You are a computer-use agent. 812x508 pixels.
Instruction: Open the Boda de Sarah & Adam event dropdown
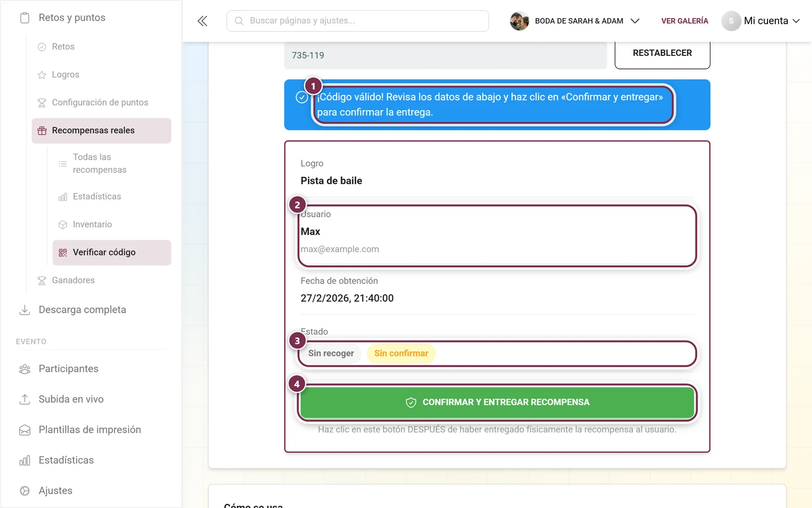pos(575,21)
